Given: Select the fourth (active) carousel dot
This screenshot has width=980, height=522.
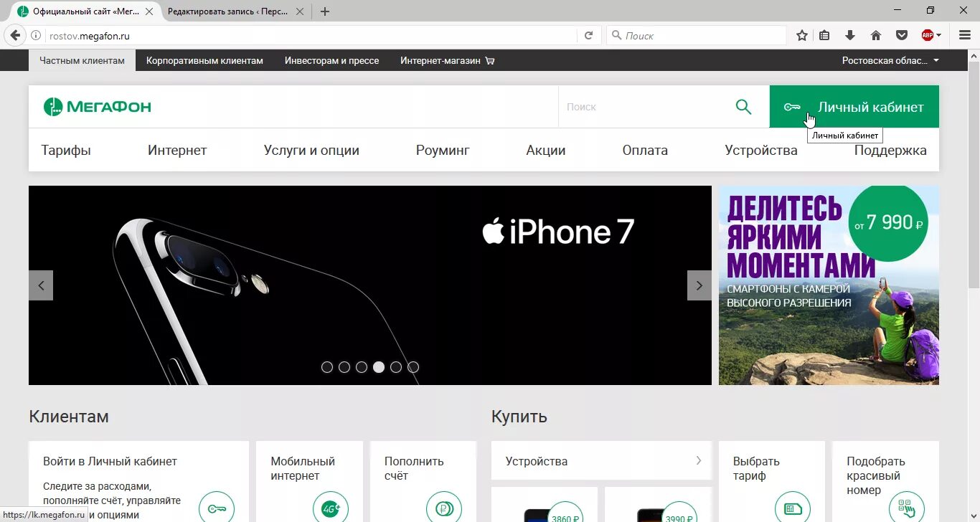Looking at the screenshot, I should 379,367.
